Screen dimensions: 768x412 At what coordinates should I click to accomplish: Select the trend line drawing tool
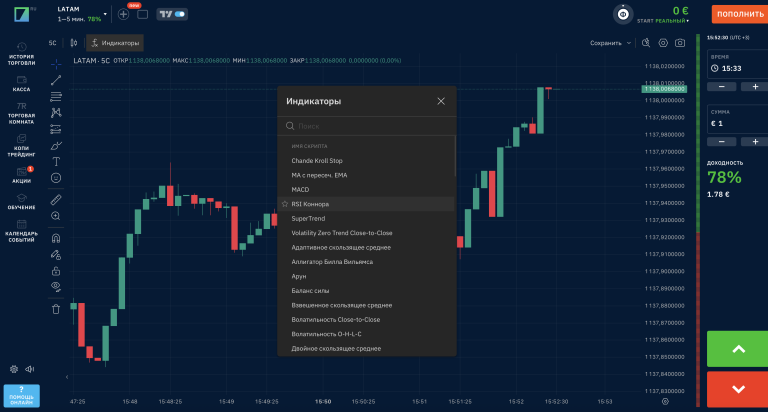[x=56, y=79]
